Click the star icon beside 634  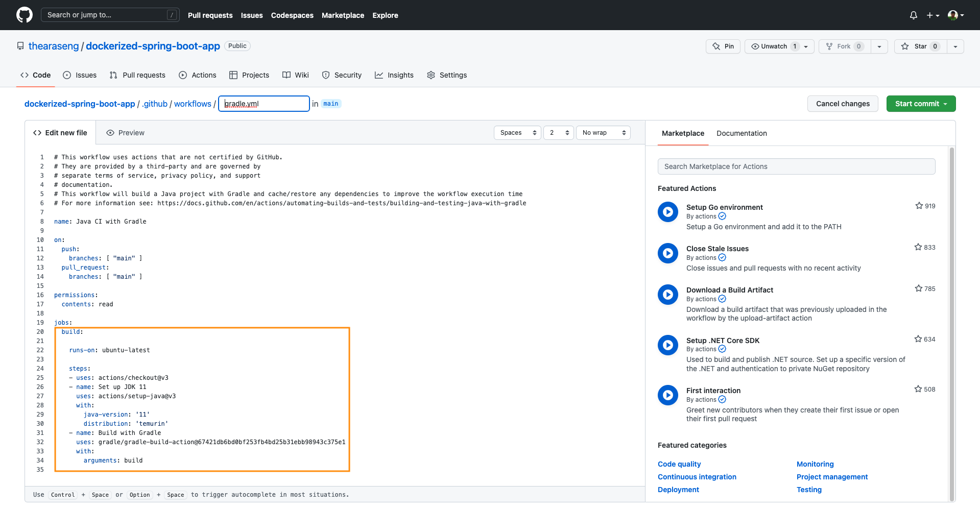(918, 339)
